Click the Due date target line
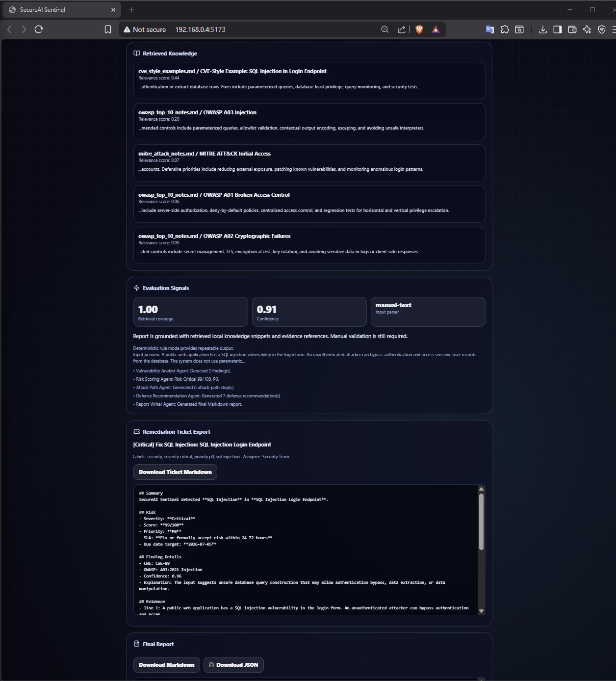This screenshot has height=681, width=616. point(178,544)
